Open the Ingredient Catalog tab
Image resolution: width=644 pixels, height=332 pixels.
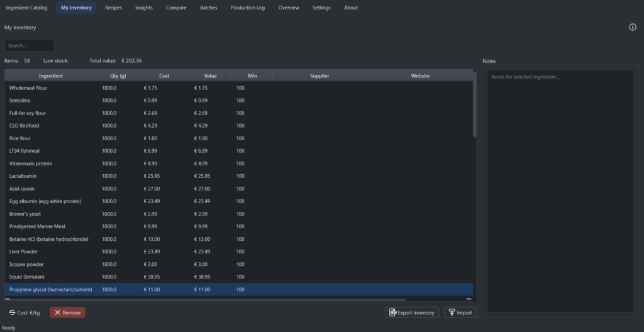pyautogui.click(x=26, y=8)
